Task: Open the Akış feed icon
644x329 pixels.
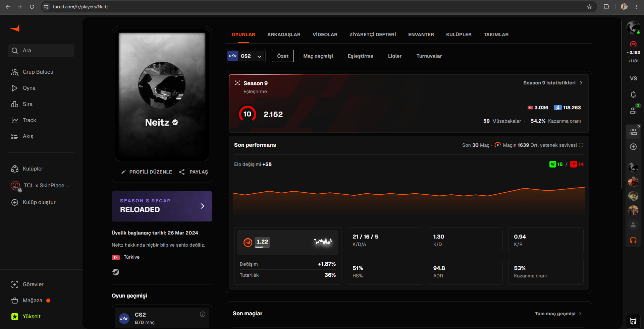Action: pos(14,136)
